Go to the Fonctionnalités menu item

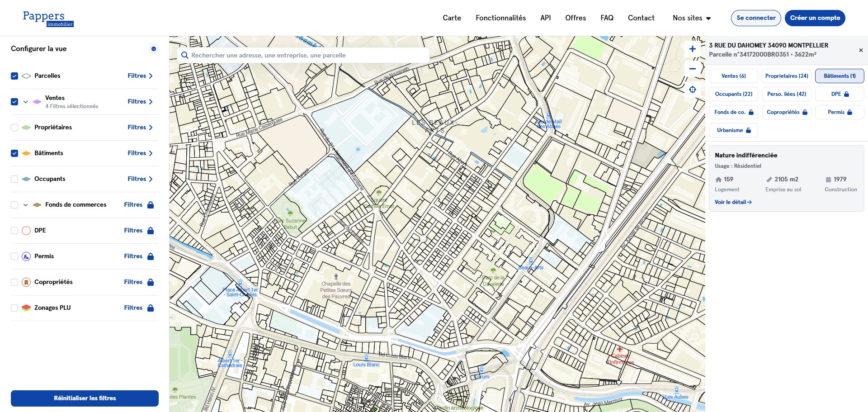500,18
